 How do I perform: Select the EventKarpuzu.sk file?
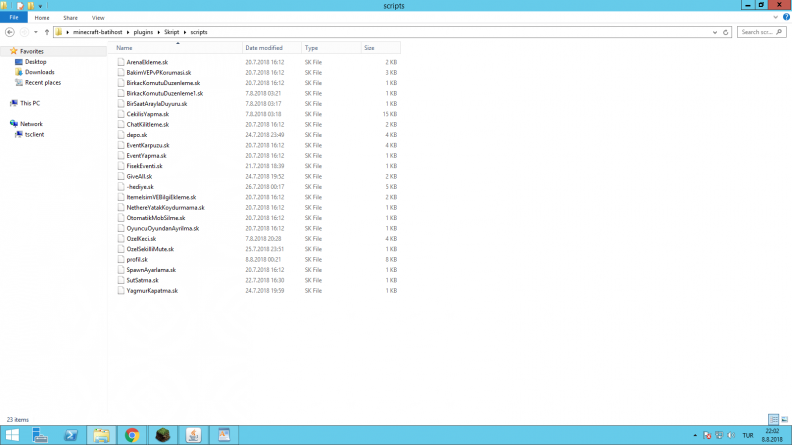148,145
